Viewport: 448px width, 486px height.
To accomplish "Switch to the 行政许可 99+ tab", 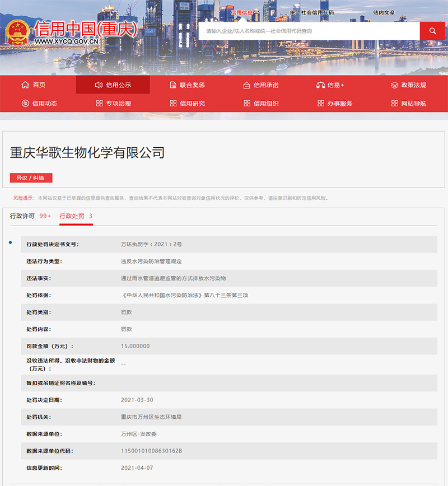I will click(30, 216).
